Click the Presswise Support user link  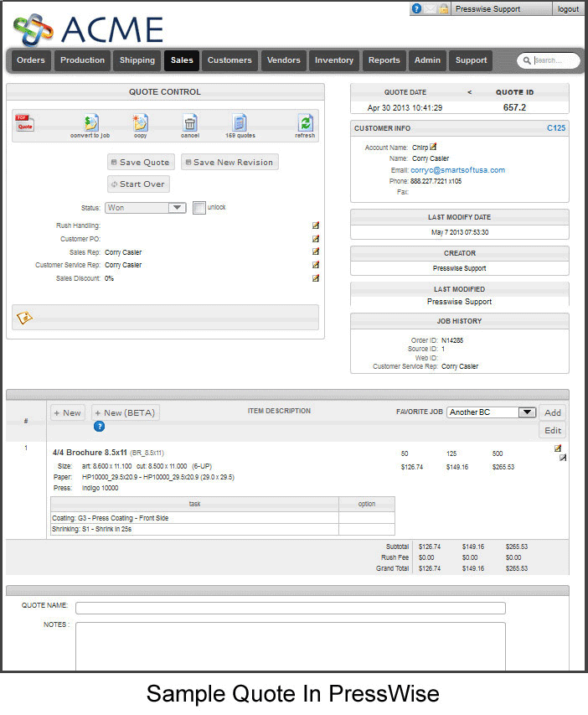[x=487, y=9]
